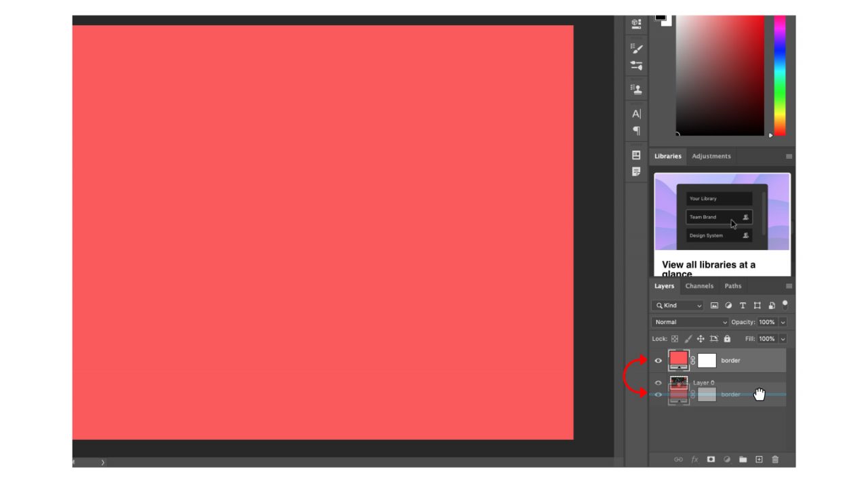Screen dimensions: 868x482
Task: Click the Create New Layer icon
Action: point(759,459)
